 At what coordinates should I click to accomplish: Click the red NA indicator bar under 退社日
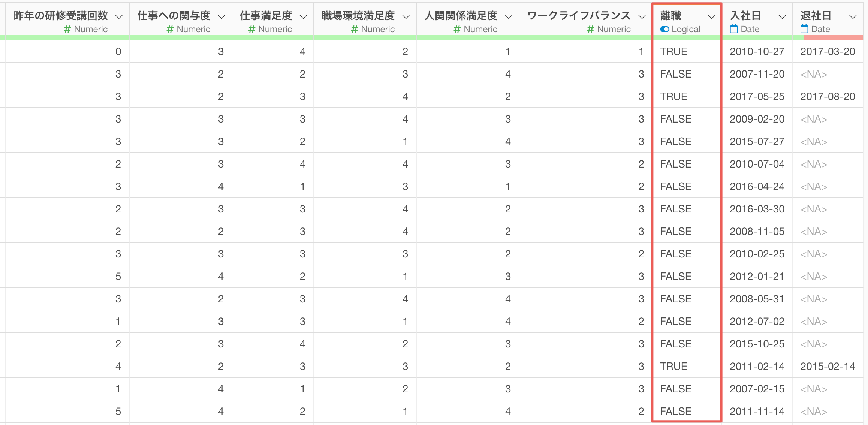[x=833, y=37]
